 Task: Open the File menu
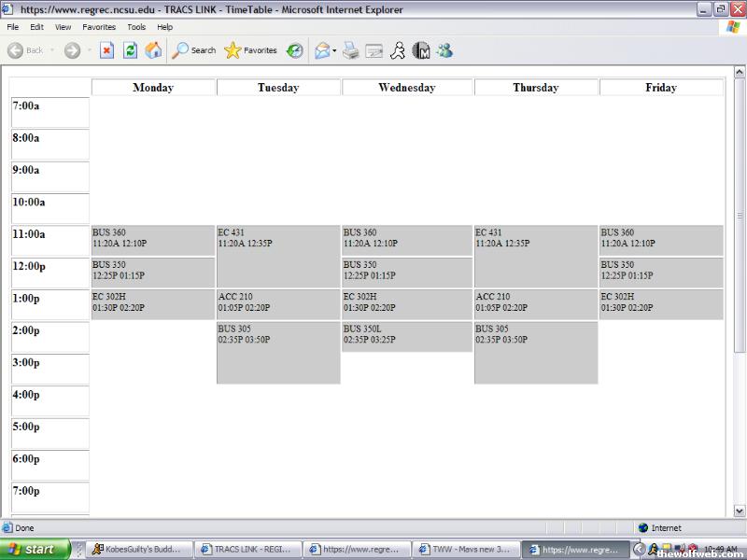click(13, 27)
